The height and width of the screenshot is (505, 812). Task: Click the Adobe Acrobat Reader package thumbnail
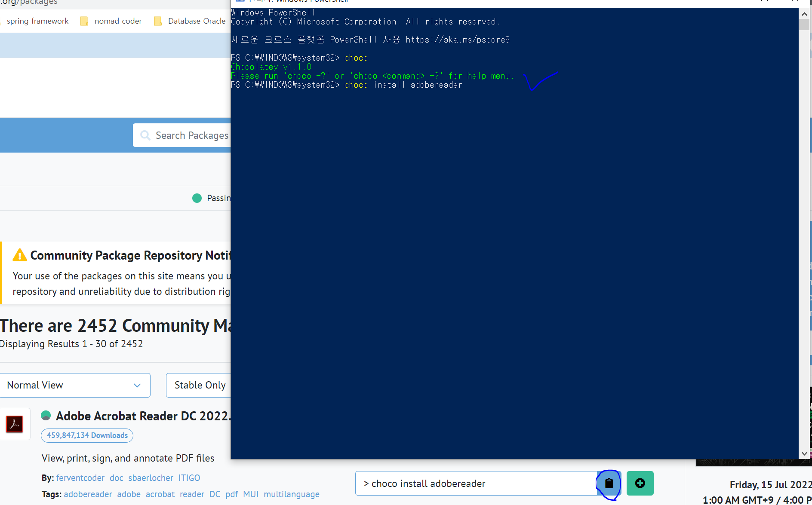pyautogui.click(x=14, y=424)
